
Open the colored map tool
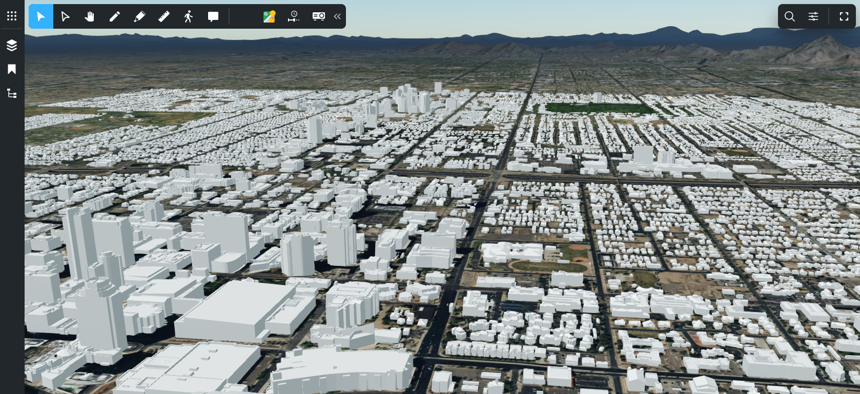pos(269,16)
